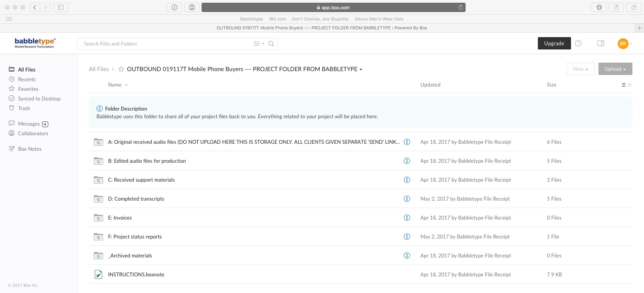Open Messages in sidebar
Viewport: 644px width, 293px height.
click(x=29, y=124)
